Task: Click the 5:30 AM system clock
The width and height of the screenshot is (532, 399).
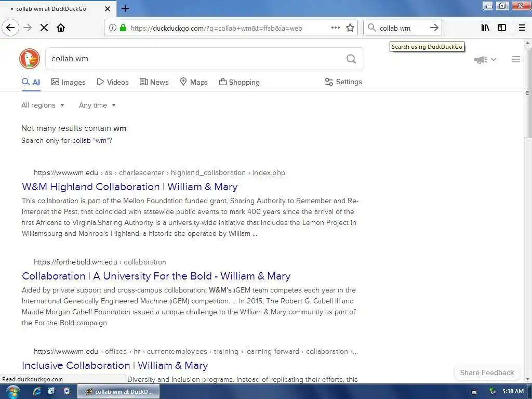Action: coord(513,392)
